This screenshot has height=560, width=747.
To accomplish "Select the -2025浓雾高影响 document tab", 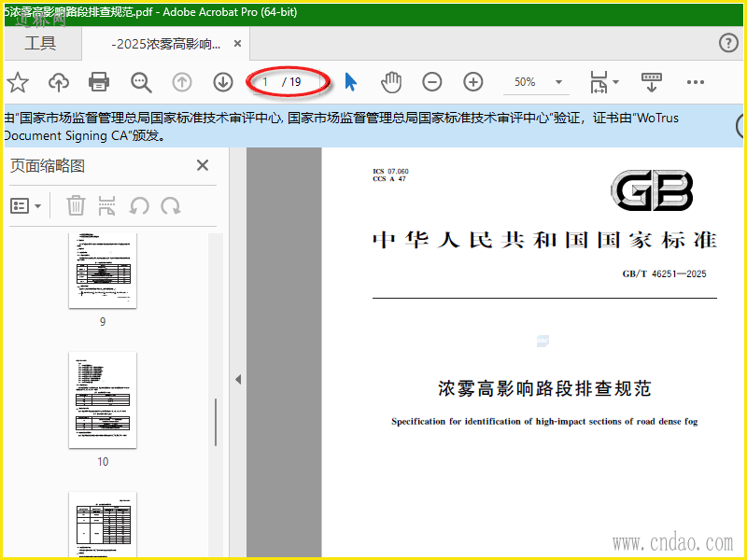I will click(x=166, y=44).
